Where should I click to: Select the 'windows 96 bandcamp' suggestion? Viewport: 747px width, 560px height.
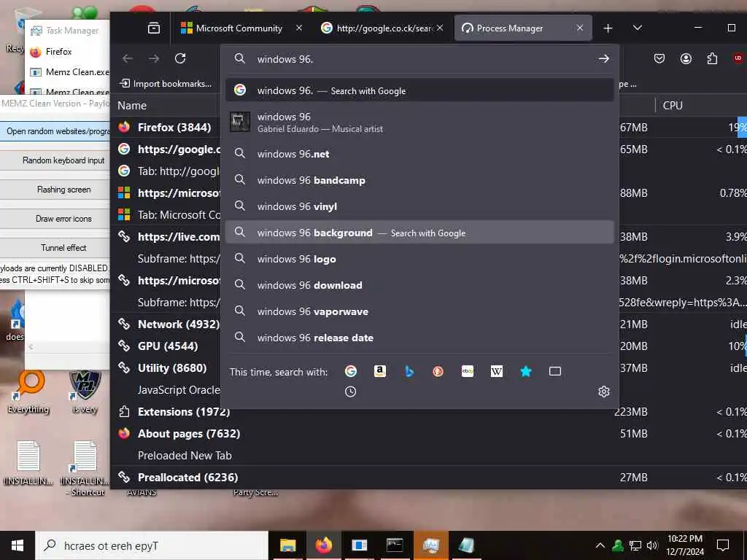pos(419,180)
